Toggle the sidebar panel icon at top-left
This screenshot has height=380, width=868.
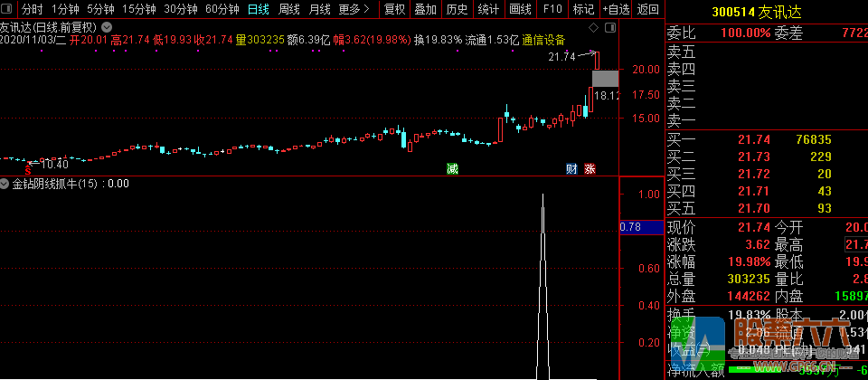[x=8, y=9]
